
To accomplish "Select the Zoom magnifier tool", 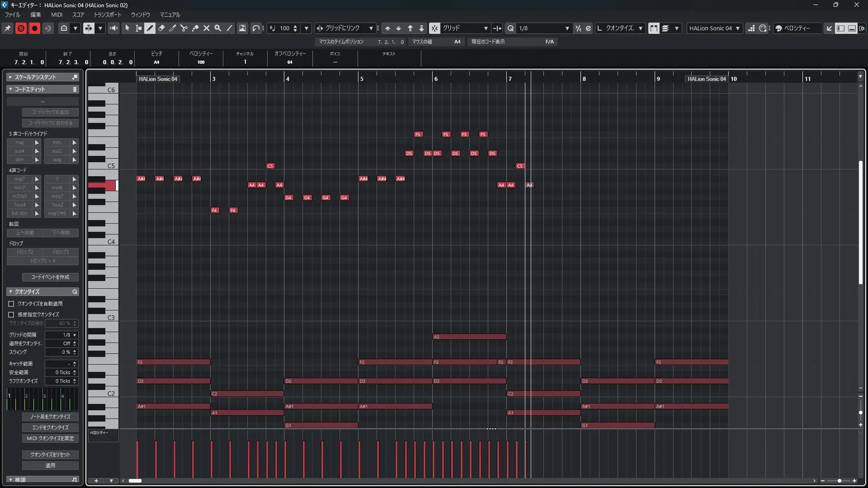I will click(x=218, y=28).
